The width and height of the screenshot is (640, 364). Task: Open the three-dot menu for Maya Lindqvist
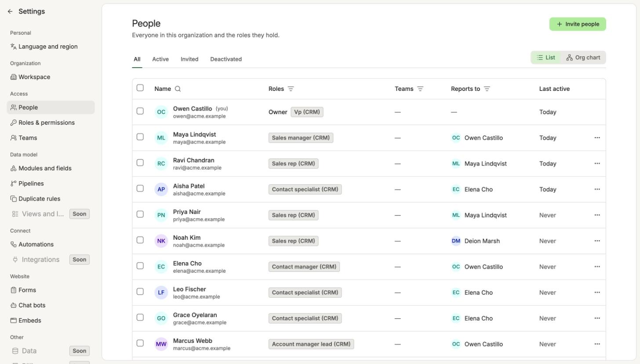pos(597,138)
